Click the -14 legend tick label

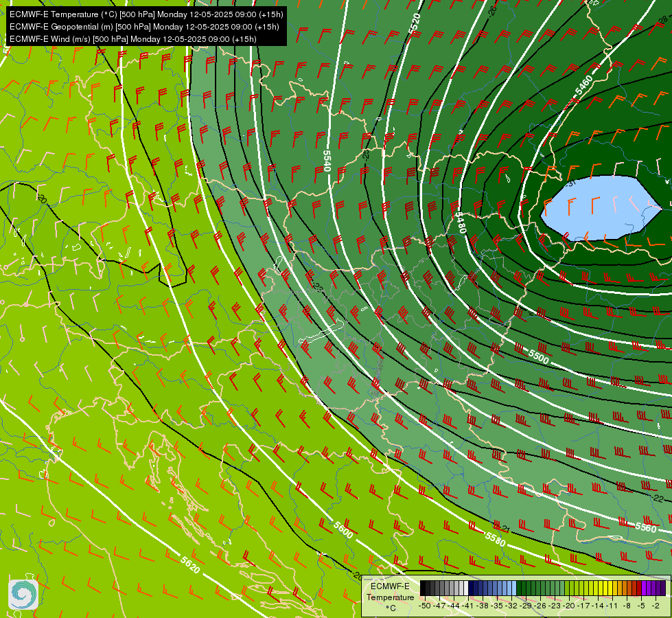(x=598, y=606)
